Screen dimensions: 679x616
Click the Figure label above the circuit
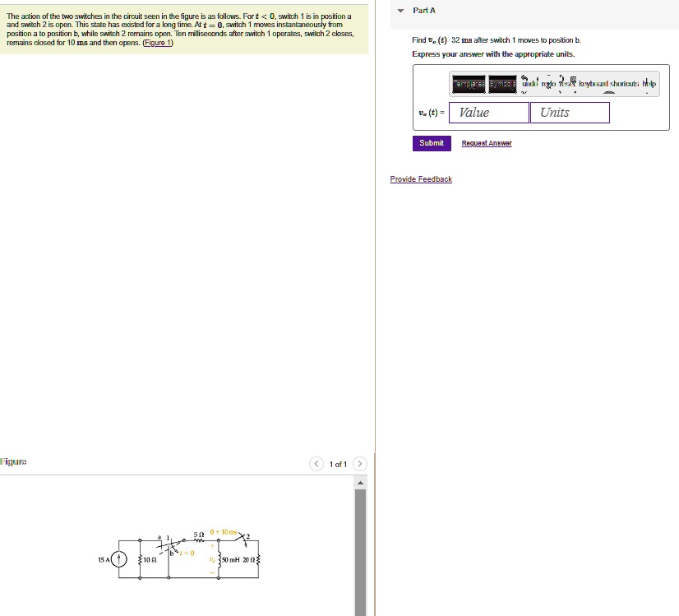click(x=12, y=463)
